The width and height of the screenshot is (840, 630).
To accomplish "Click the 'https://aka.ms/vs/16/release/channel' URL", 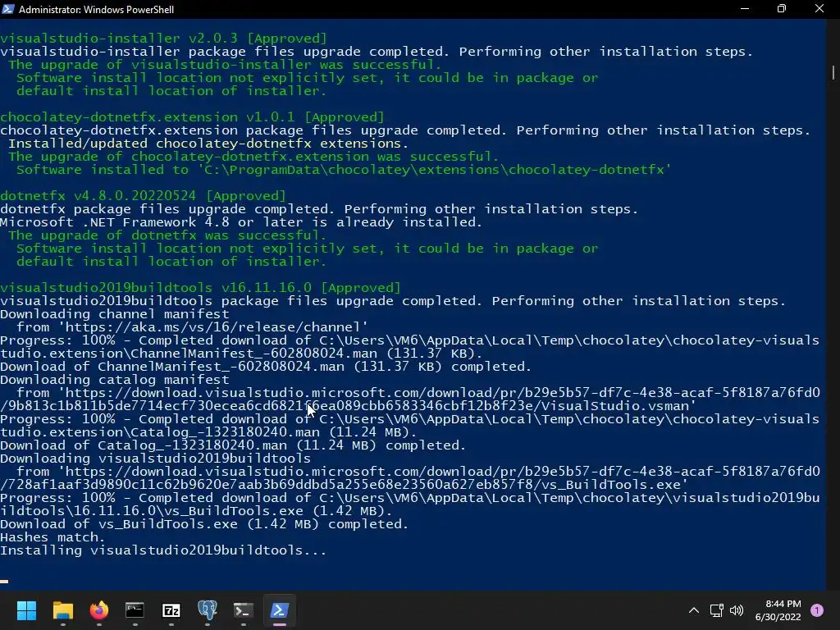I will coord(212,327).
